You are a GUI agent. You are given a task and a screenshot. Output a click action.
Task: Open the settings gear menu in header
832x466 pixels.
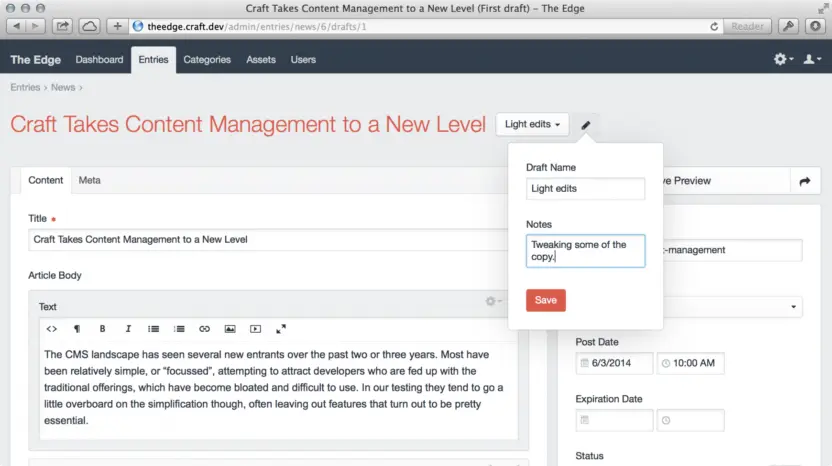click(783, 59)
